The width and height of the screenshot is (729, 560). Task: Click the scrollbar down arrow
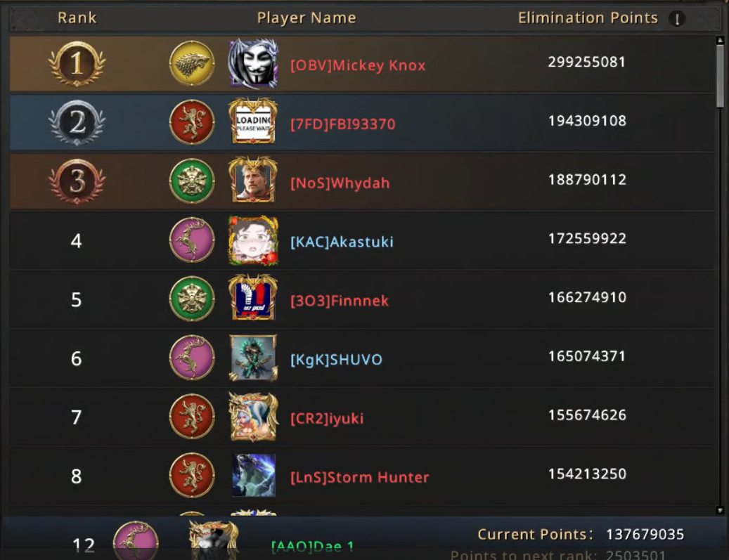pyautogui.click(x=720, y=510)
